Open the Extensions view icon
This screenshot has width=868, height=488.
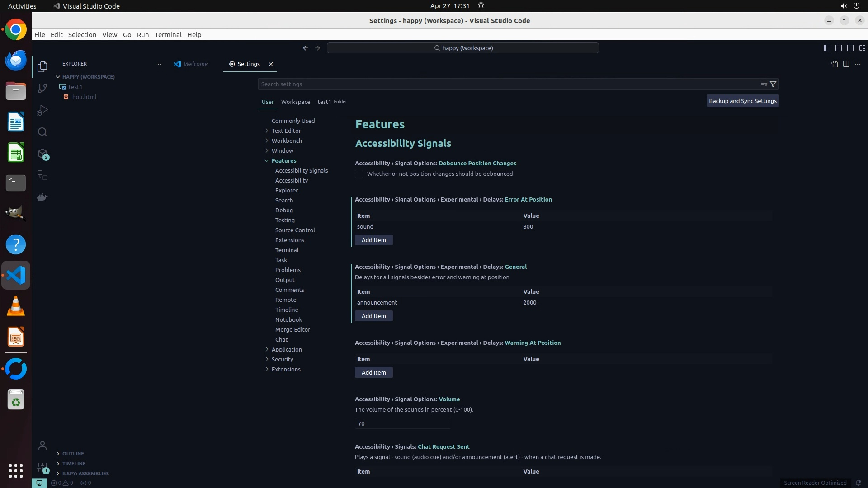[x=42, y=154]
